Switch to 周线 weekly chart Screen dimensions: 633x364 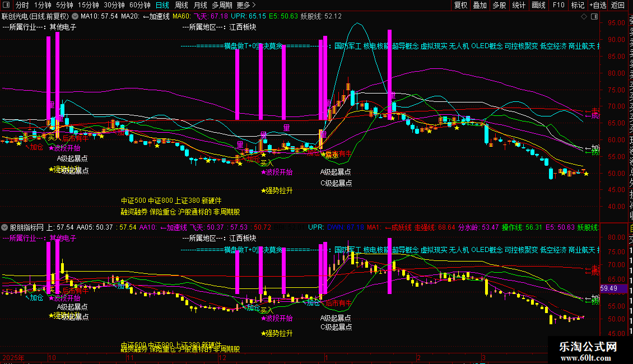pos(181,5)
